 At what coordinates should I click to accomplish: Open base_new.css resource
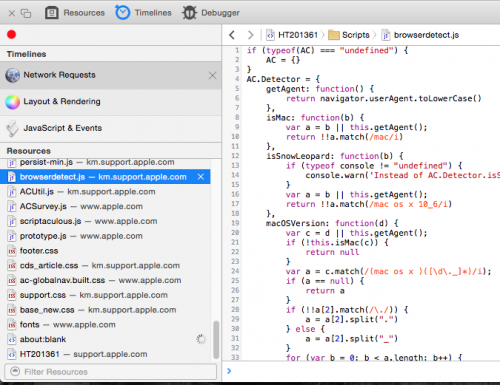click(105, 310)
